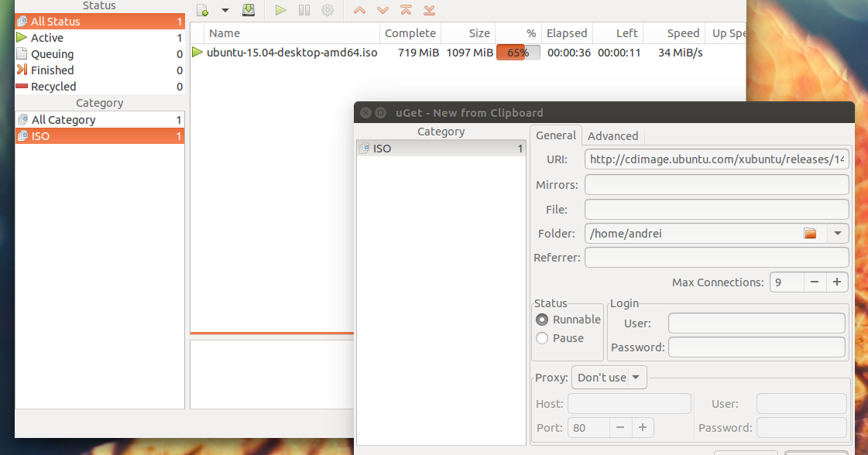Image resolution: width=868 pixels, height=455 pixels.
Task: Move download to top of queue
Action: pyautogui.click(x=404, y=10)
